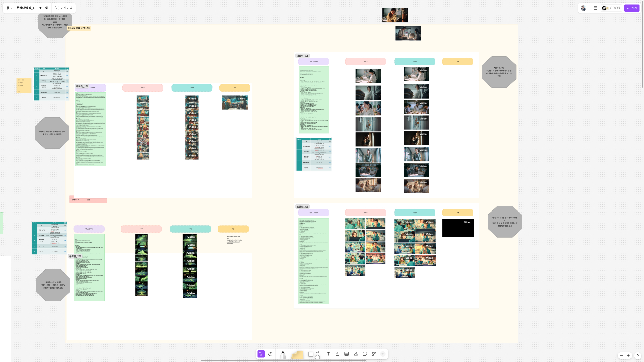Click the zoom in plus control
Image resolution: width=644 pixels, height=362 pixels.
click(629, 356)
